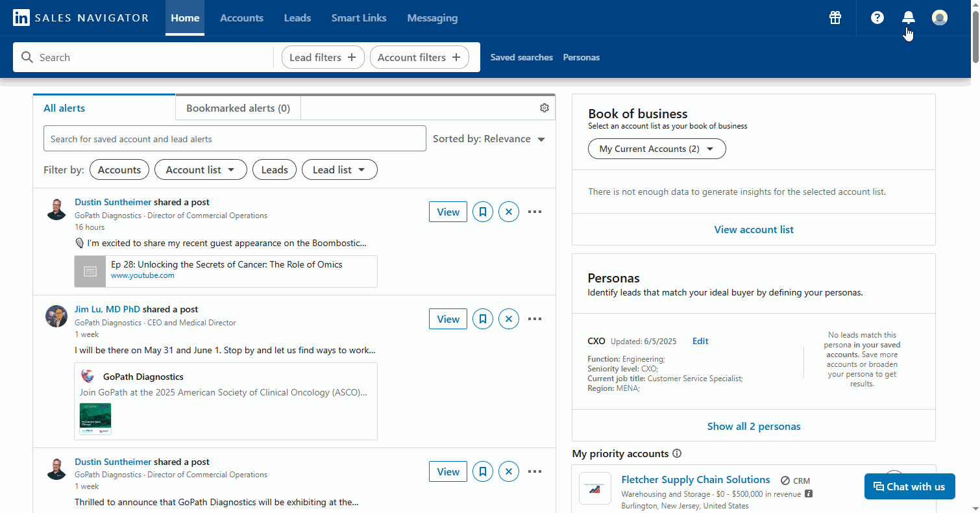Expand the Lead list filter dropdown
The width and height of the screenshot is (980, 513).
(339, 169)
